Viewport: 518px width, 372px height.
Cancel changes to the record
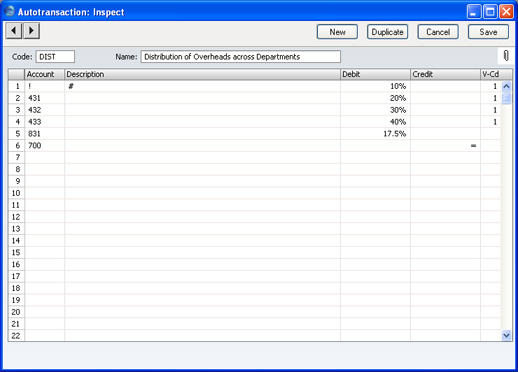pos(438,32)
